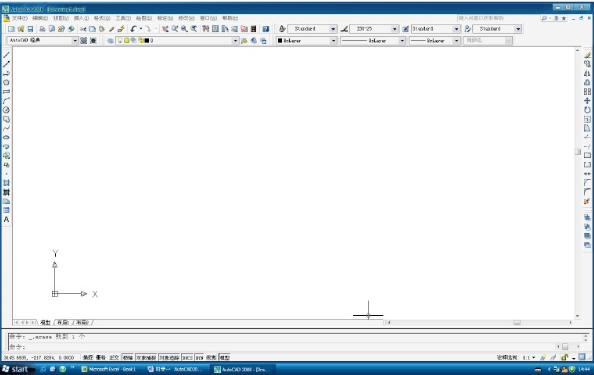This screenshot has width=594, height=375.
Task: Click the AutoCAD 2008 taskbar button
Action: point(242,369)
